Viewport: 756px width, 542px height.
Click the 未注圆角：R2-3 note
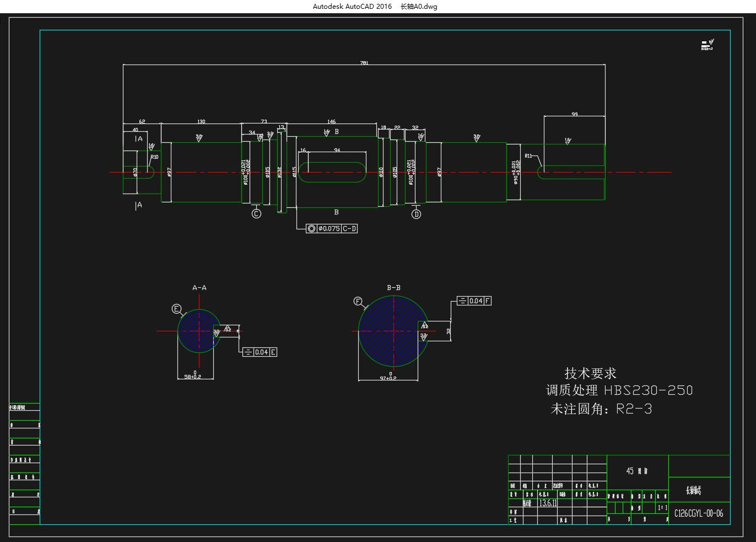click(601, 409)
